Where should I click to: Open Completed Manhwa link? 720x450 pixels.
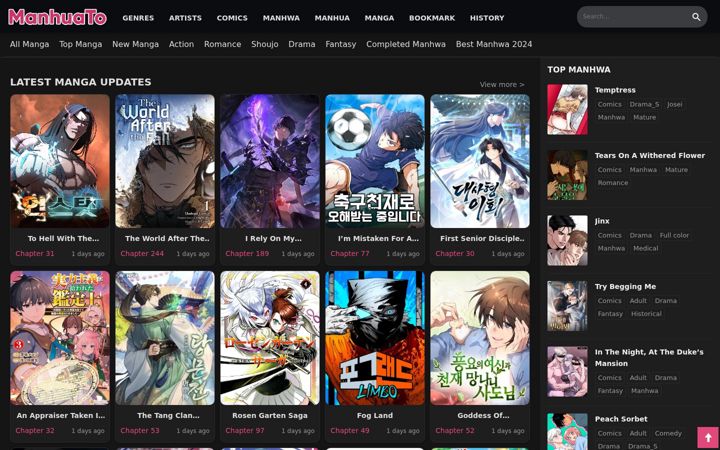click(x=406, y=44)
